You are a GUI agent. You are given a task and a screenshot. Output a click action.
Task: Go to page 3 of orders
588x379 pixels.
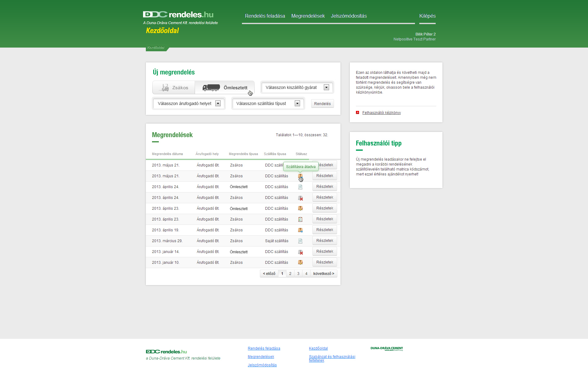click(298, 274)
